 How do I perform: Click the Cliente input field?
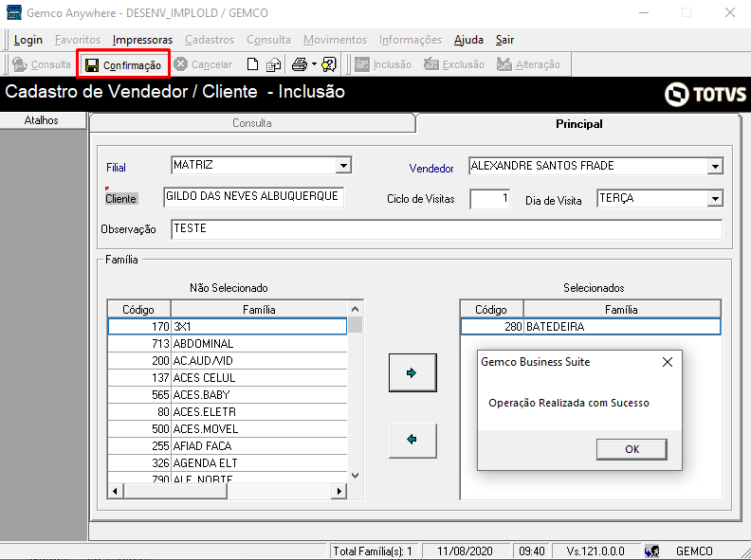coord(254,197)
